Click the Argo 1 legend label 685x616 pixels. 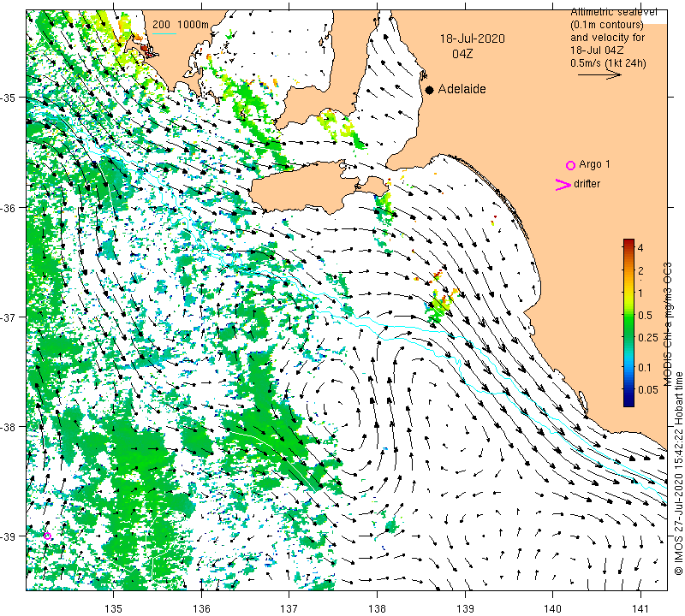(x=594, y=164)
